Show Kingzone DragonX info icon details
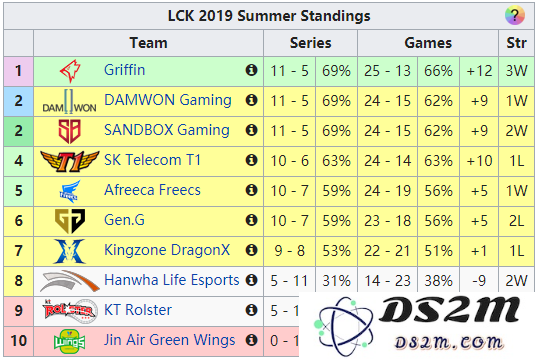 pos(251,250)
